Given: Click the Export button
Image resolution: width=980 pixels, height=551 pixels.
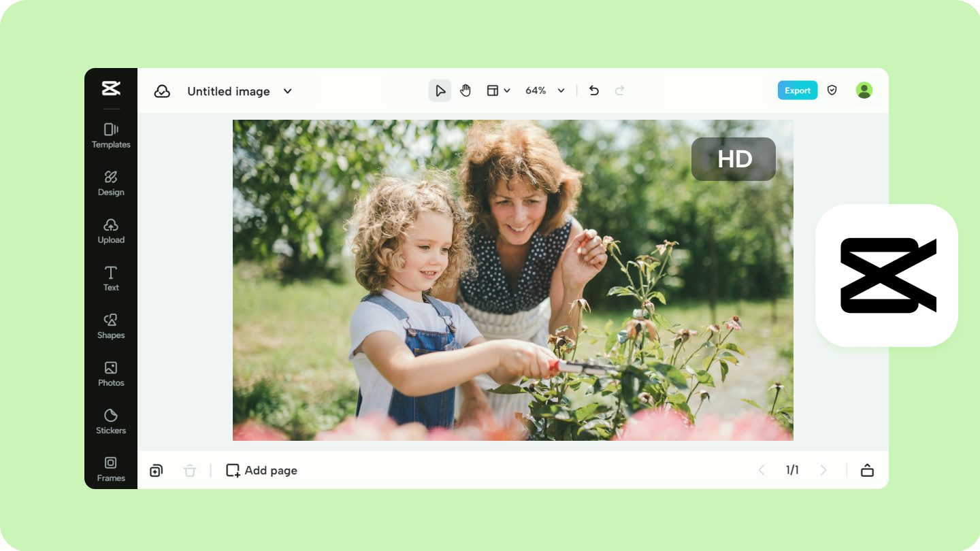Looking at the screenshot, I should 797,90.
